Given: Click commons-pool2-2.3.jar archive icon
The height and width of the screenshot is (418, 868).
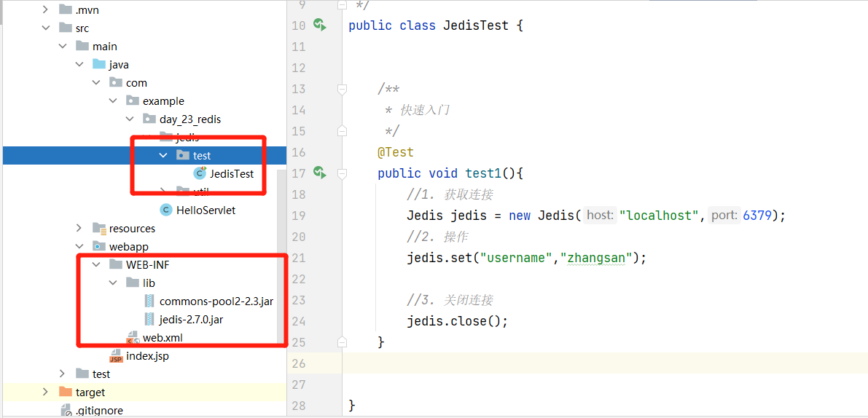Looking at the screenshot, I should pyautogui.click(x=149, y=301).
